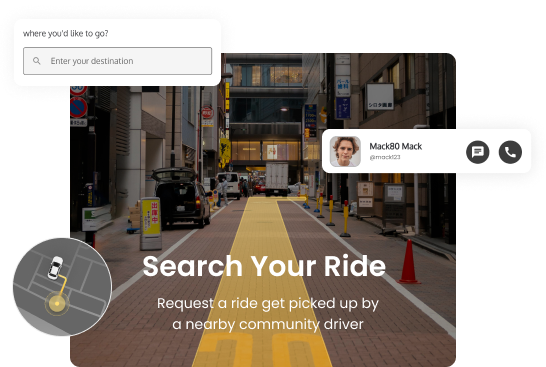The width and height of the screenshot is (546, 367).
Task: Click the Request a ride subtitle text
Action: (268, 314)
